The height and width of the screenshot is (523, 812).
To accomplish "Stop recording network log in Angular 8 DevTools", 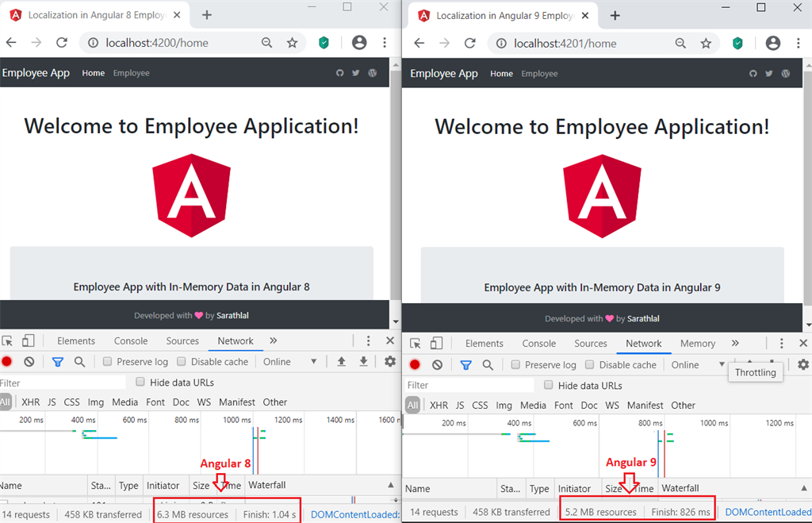I will pyautogui.click(x=6, y=362).
